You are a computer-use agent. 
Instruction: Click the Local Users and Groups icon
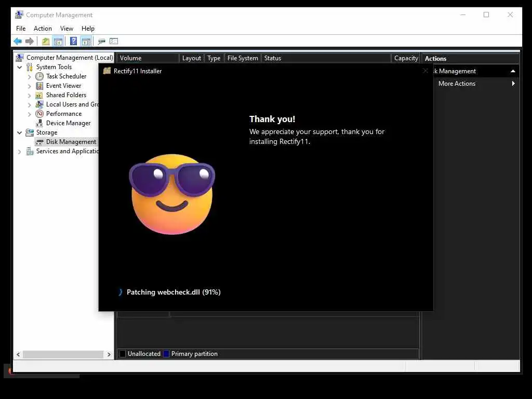point(39,104)
